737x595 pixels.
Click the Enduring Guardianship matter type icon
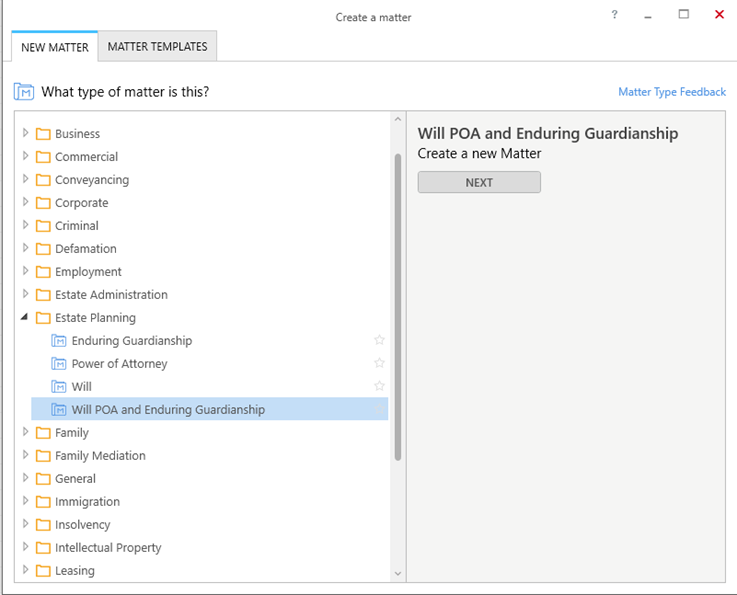pos(59,341)
